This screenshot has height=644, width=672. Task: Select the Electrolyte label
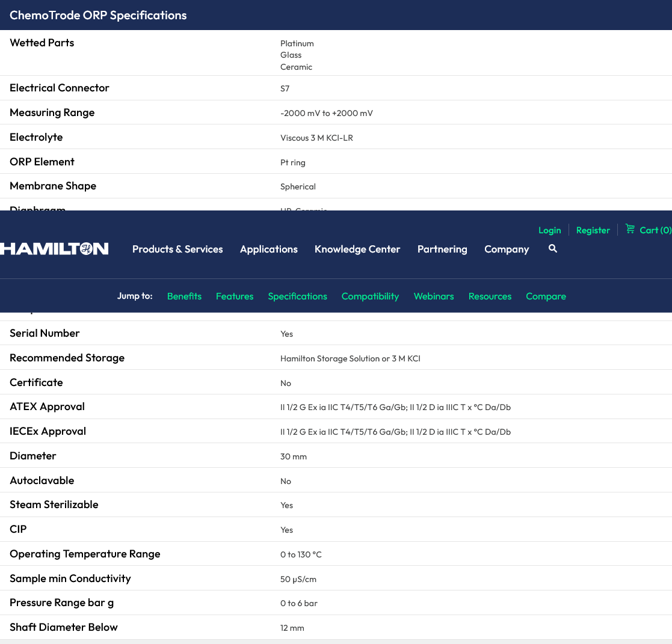[37, 137]
